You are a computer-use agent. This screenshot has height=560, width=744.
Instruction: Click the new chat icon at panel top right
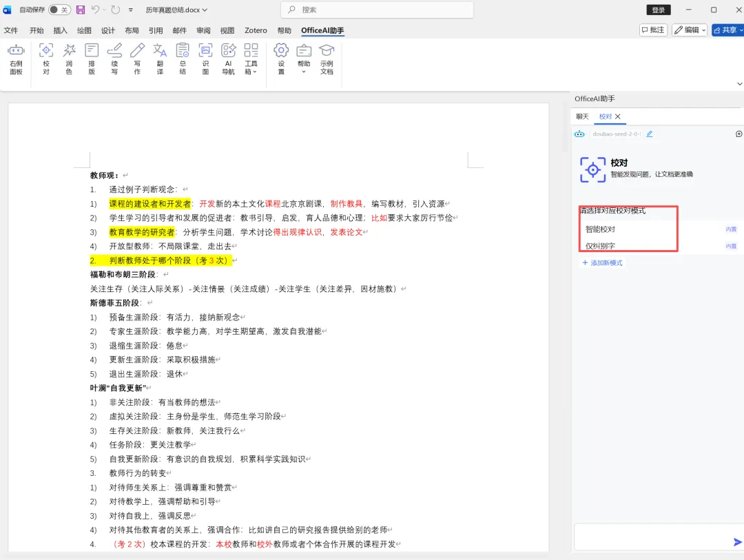(738, 134)
